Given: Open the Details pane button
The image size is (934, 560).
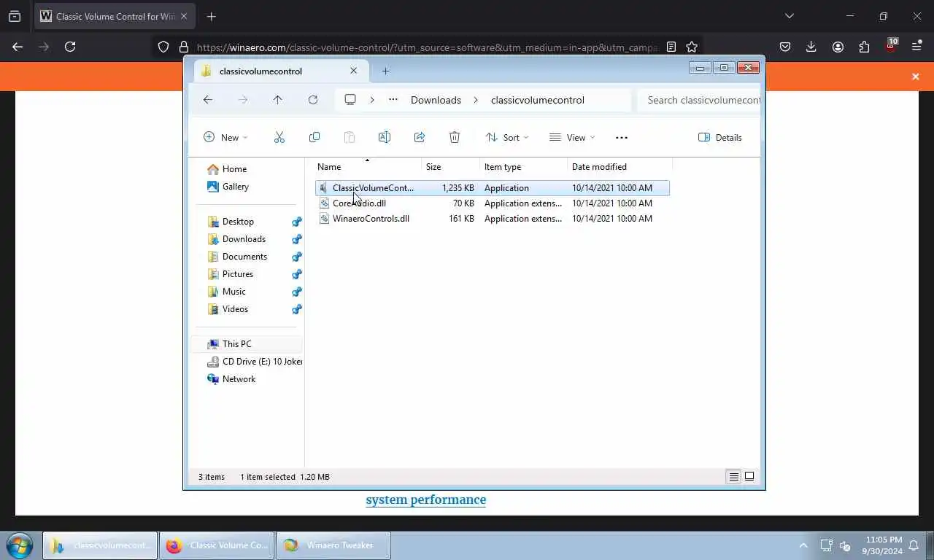Looking at the screenshot, I should pyautogui.click(x=720, y=137).
